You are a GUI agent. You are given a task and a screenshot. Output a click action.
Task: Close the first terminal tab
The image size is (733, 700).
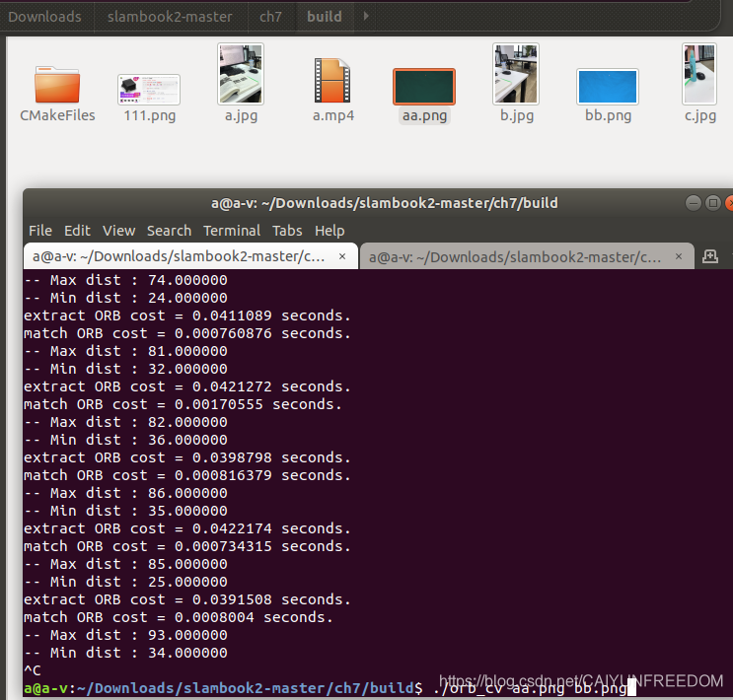click(342, 256)
